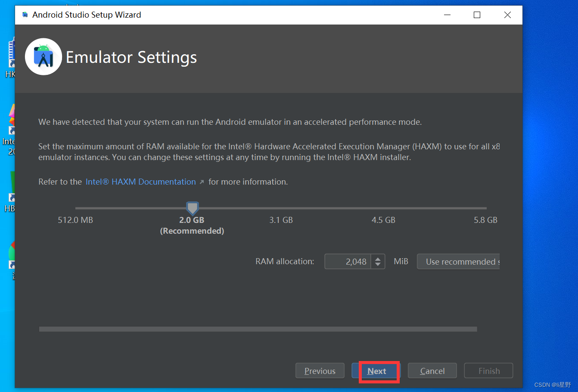Click the RAM allocation value field
The image size is (578, 392).
click(348, 262)
